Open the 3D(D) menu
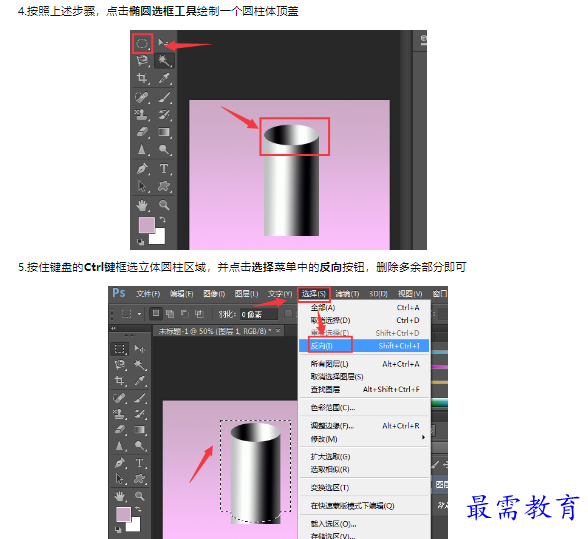588x539 pixels. pos(378,294)
